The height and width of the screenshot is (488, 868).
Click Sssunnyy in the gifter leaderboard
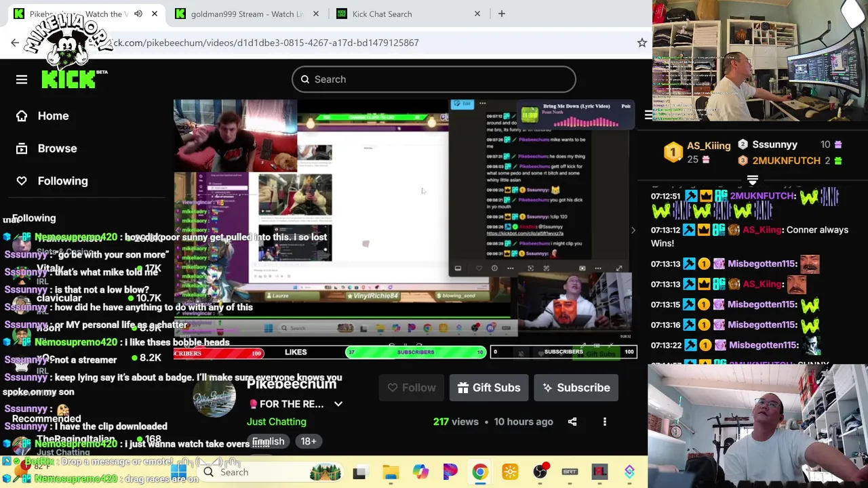[x=774, y=144]
